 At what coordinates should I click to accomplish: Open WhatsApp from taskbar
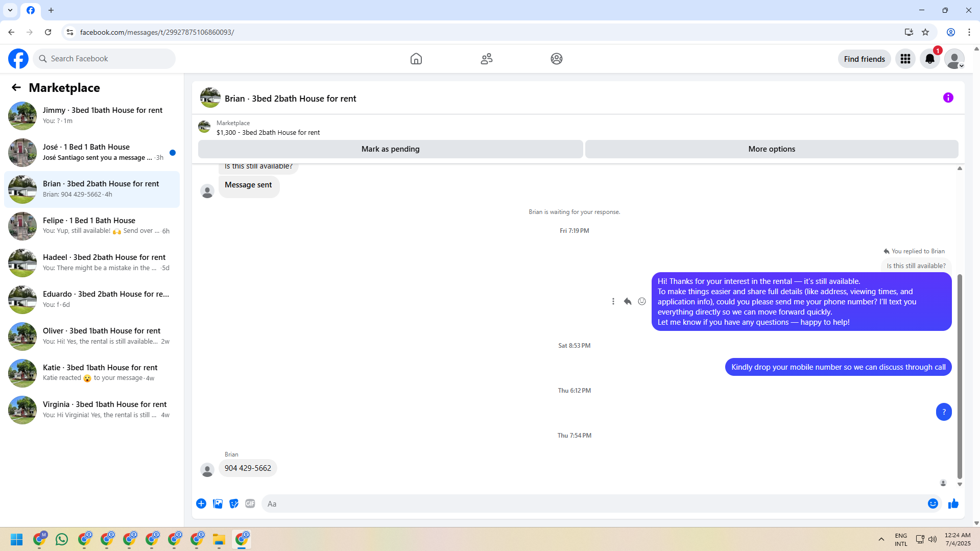[x=62, y=539]
